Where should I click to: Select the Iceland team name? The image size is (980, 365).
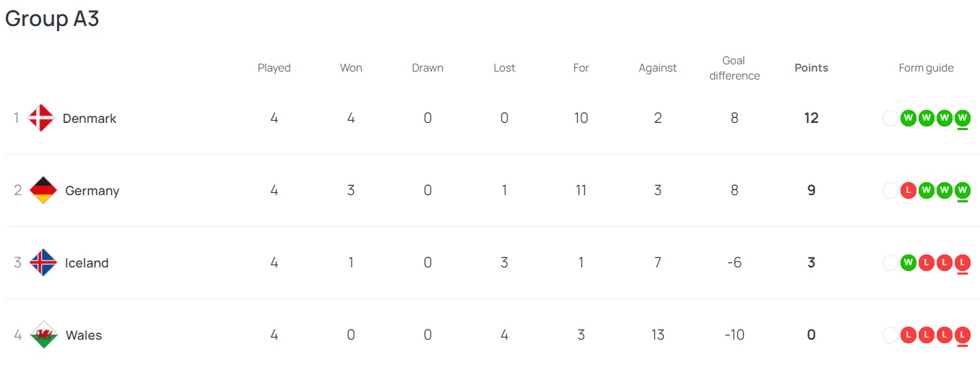click(87, 262)
